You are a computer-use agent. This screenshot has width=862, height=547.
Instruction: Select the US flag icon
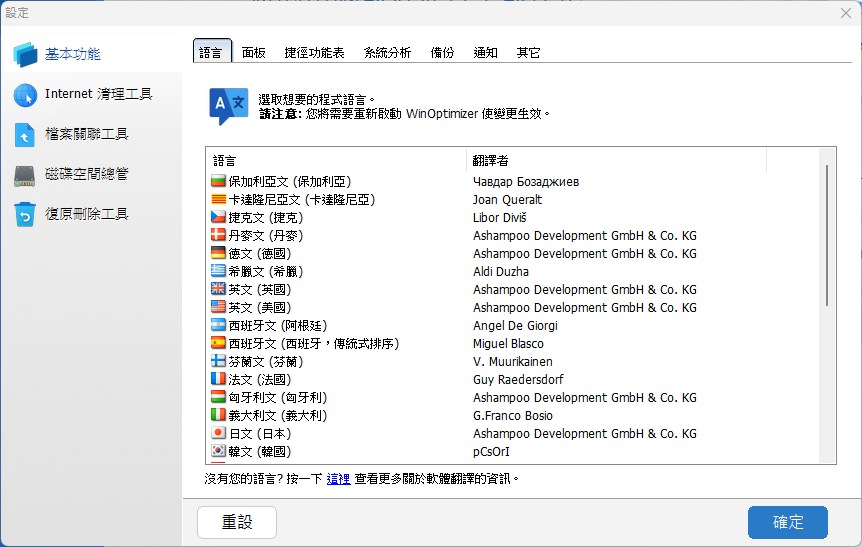218,307
